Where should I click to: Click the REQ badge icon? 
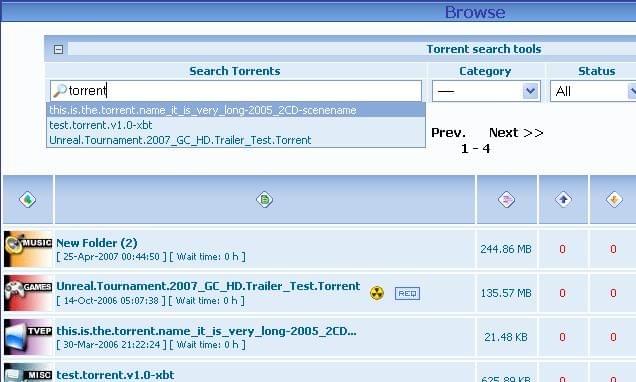tap(407, 293)
